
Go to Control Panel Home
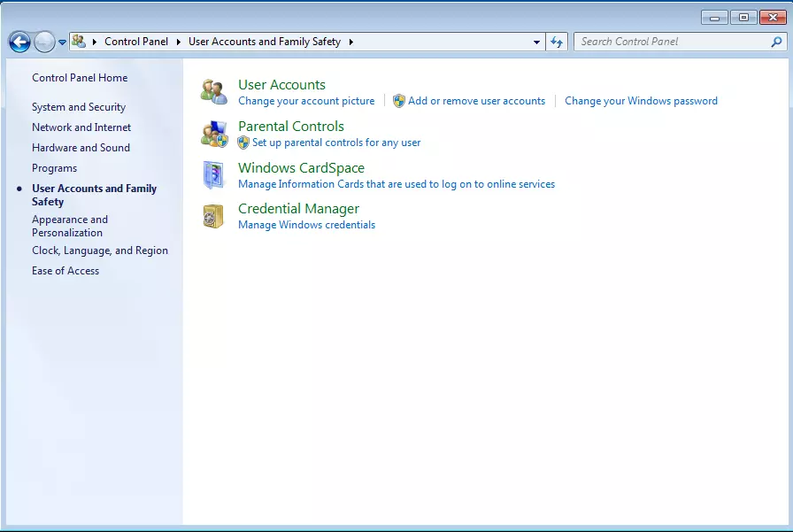tap(80, 78)
